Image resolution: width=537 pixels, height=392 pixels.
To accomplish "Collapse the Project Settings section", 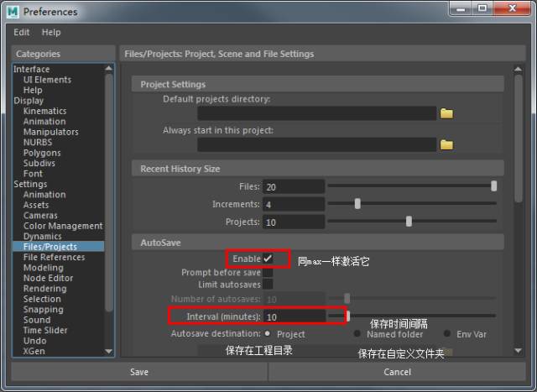I will click(x=317, y=84).
